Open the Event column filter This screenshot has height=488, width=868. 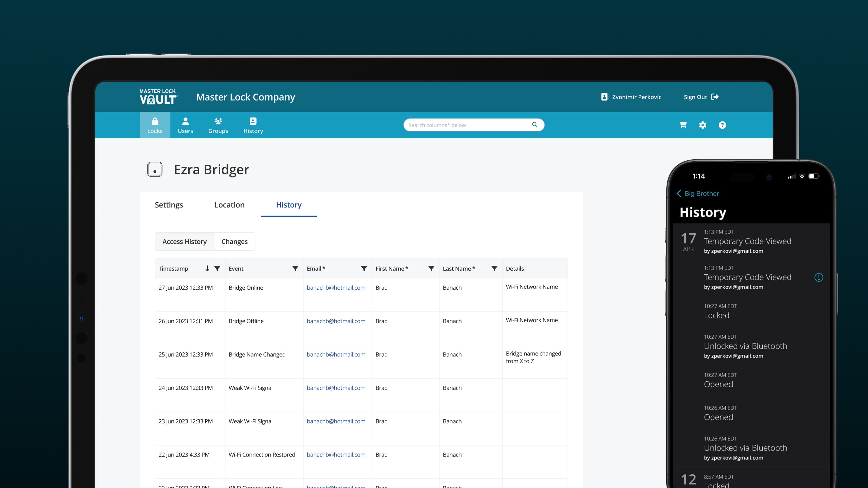coord(295,269)
